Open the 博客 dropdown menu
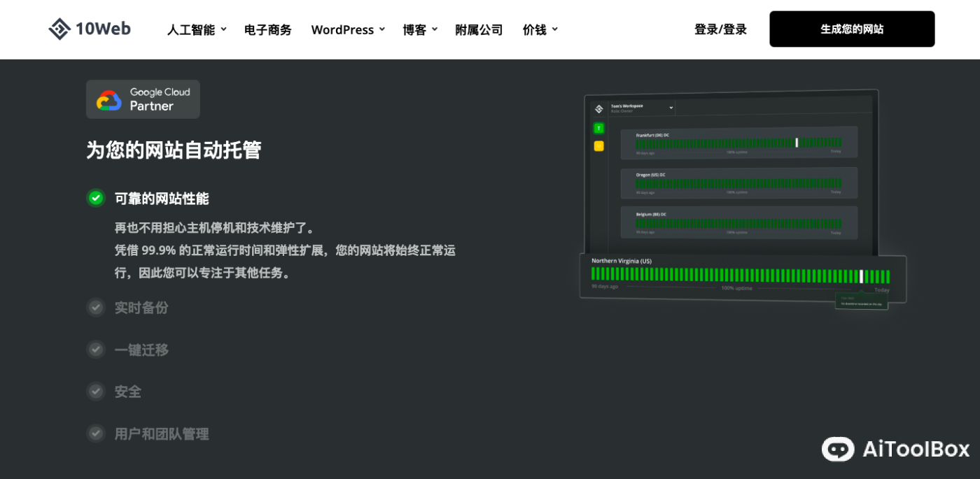This screenshot has width=980, height=479. (419, 29)
